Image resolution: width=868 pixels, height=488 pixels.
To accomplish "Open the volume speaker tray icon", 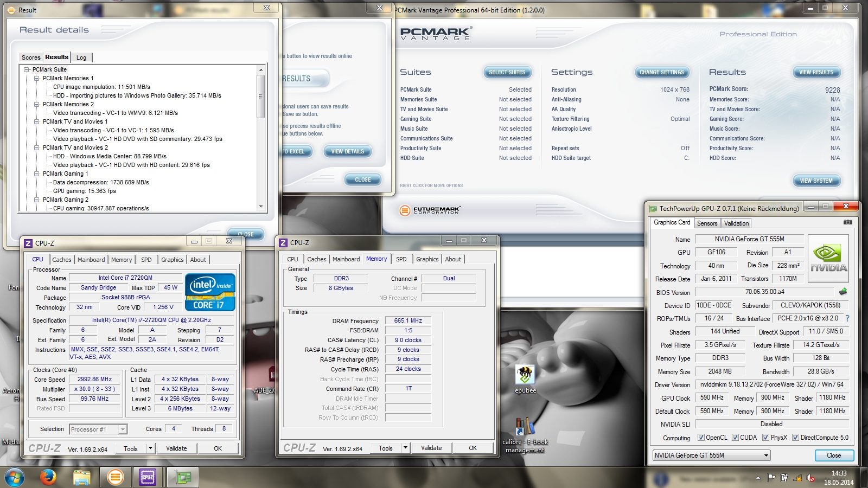I will pos(810,478).
